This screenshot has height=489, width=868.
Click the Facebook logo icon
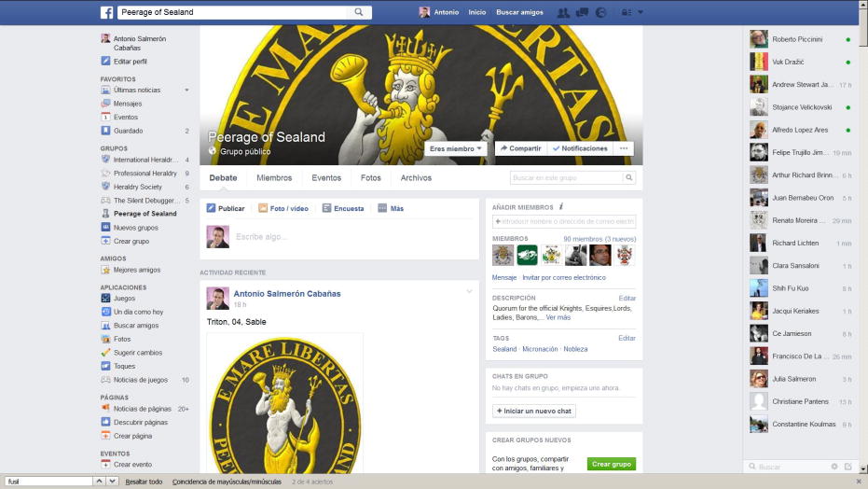tap(107, 12)
